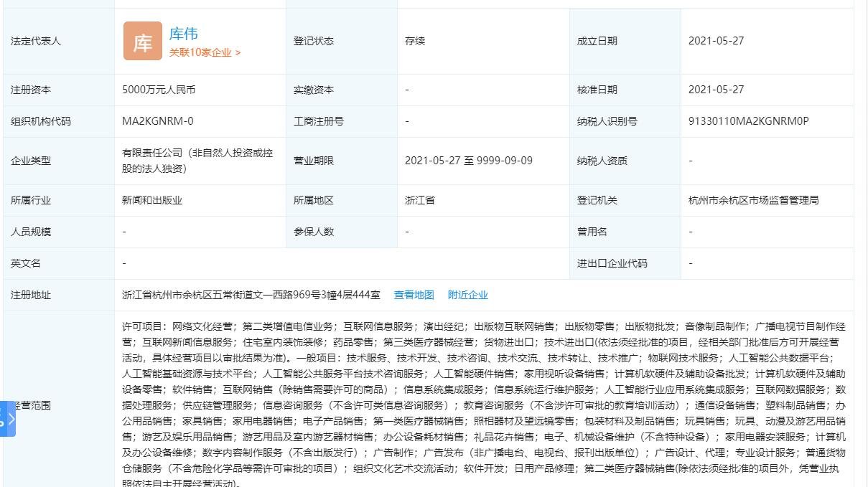The width and height of the screenshot is (868, 487).
Task: Click the 组织机构代码 MA2KGNRM-0 value
Action: pos(157,121)
